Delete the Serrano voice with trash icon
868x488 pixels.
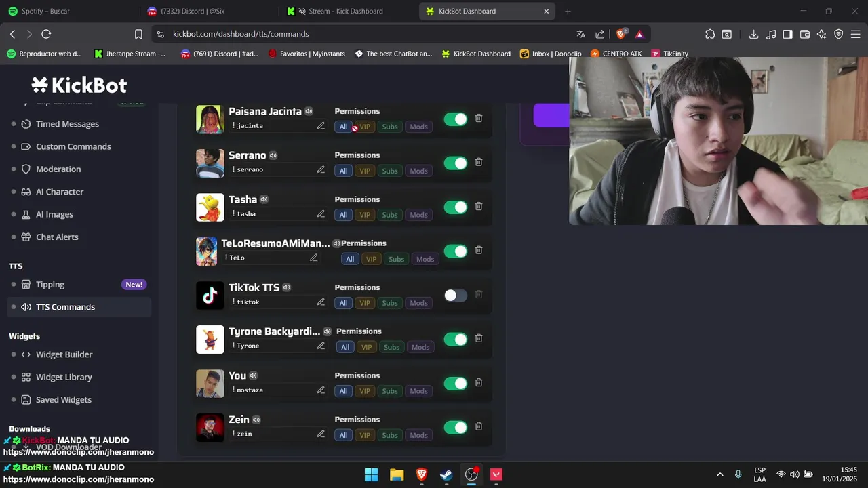(x=479, y=162)
